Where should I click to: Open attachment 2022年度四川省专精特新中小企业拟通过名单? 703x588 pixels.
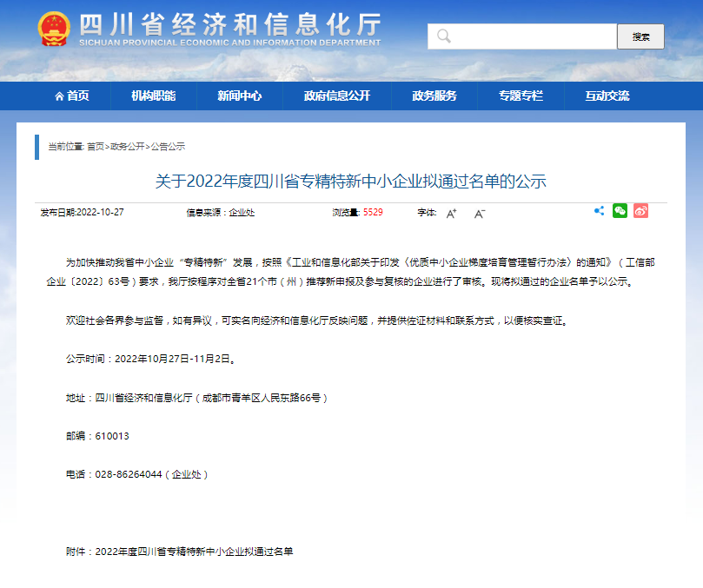point(194,552)
